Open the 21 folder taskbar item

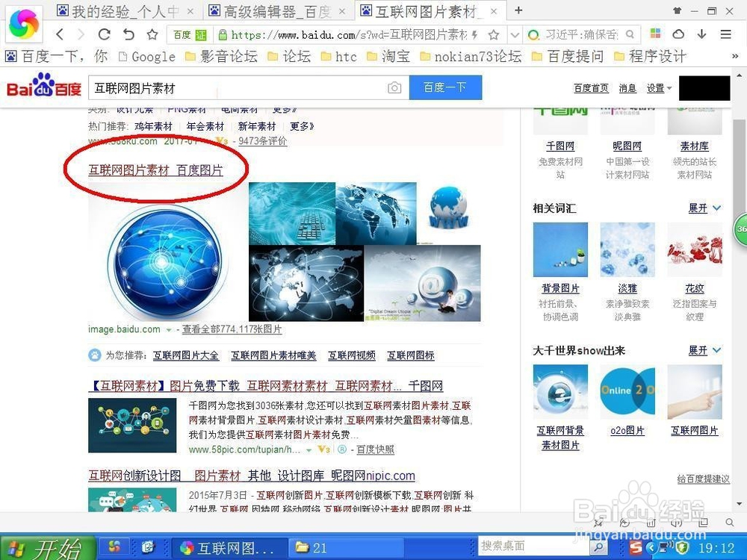tap(345, 547)
